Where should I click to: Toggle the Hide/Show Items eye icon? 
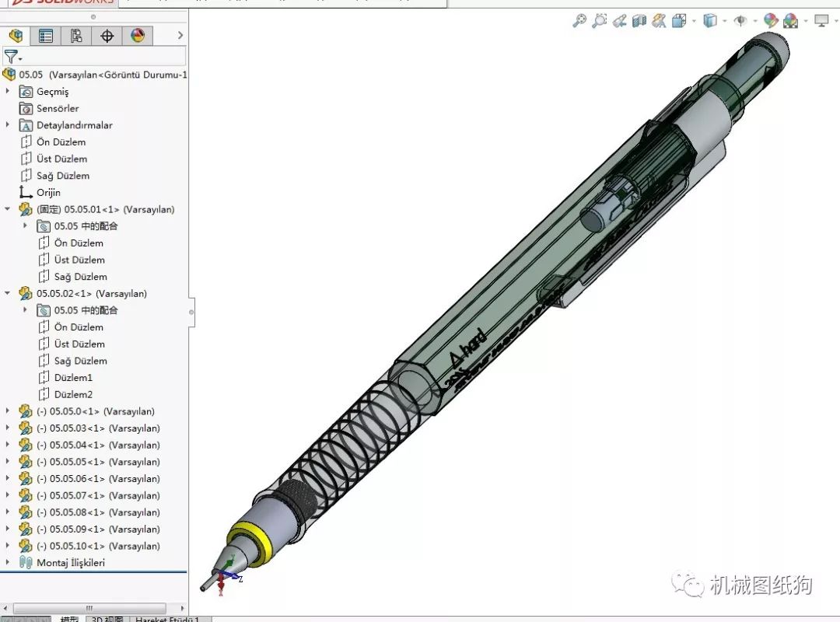tap(740, 21)
